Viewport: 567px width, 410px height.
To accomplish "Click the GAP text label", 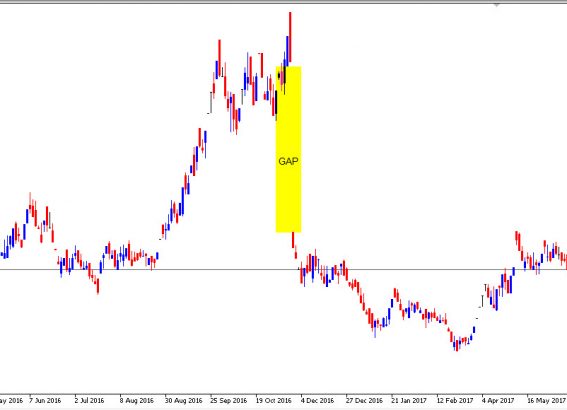I will [288, 161].
